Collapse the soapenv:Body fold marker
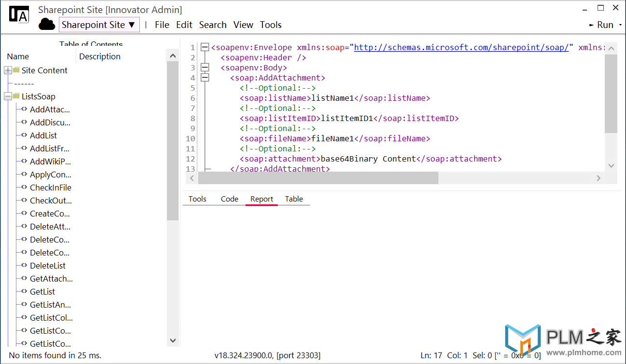This screenshot has height=364, width=626. [x=205, y=67]
